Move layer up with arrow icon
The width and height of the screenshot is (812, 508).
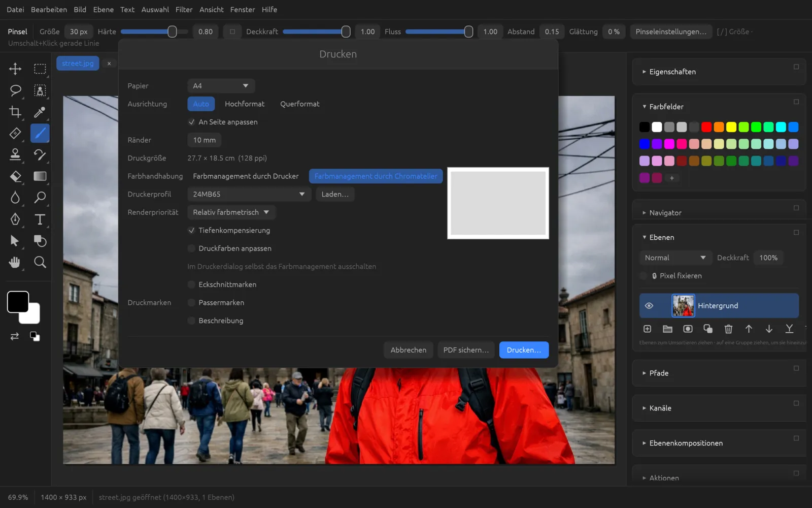749,329
